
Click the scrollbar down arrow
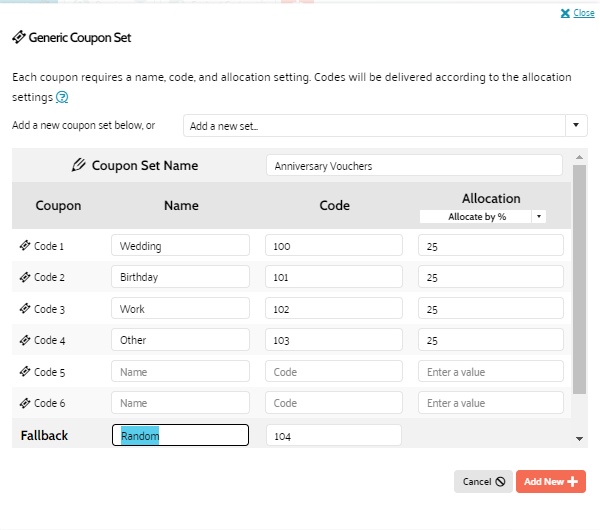pos(579,439)
